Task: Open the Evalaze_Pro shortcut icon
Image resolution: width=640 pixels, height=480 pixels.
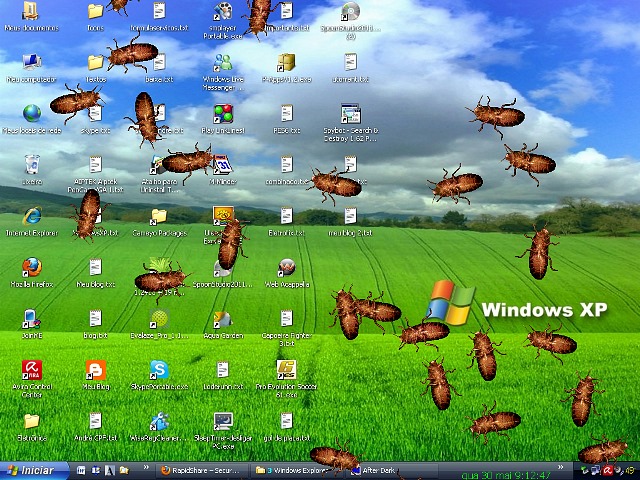Action: click(x=159, y=319)
